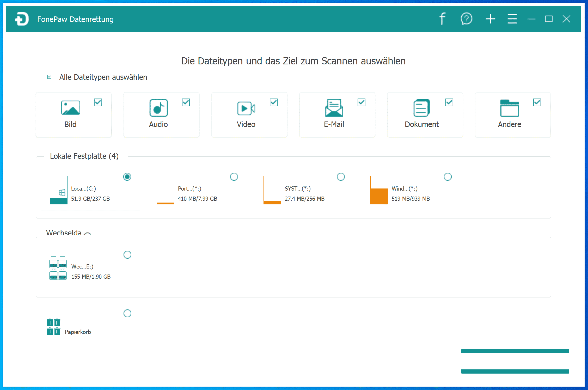This screenshot has width=588, height=390.
Task: Click the Papierkorb trash bins icon
Action: 53,327
